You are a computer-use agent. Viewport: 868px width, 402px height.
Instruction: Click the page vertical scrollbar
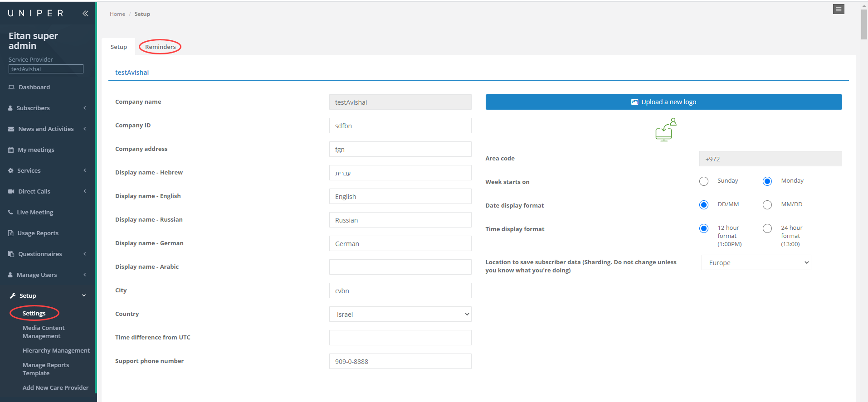[x=864, y=25]
